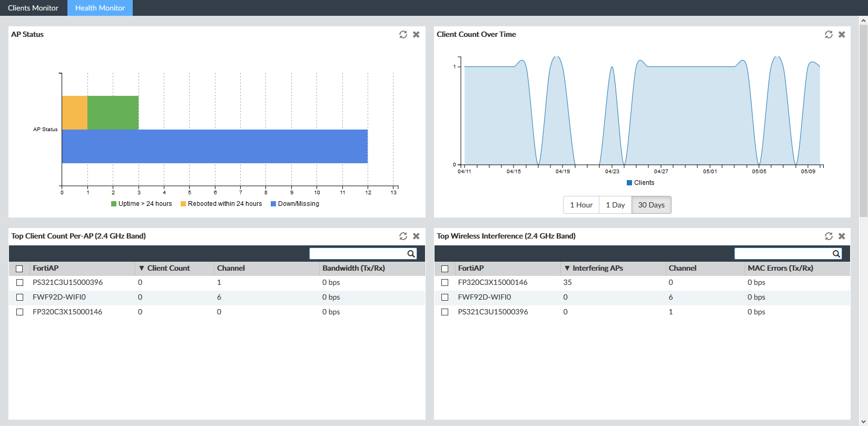Toggle Down/Missing legend entry

(295, 204)
